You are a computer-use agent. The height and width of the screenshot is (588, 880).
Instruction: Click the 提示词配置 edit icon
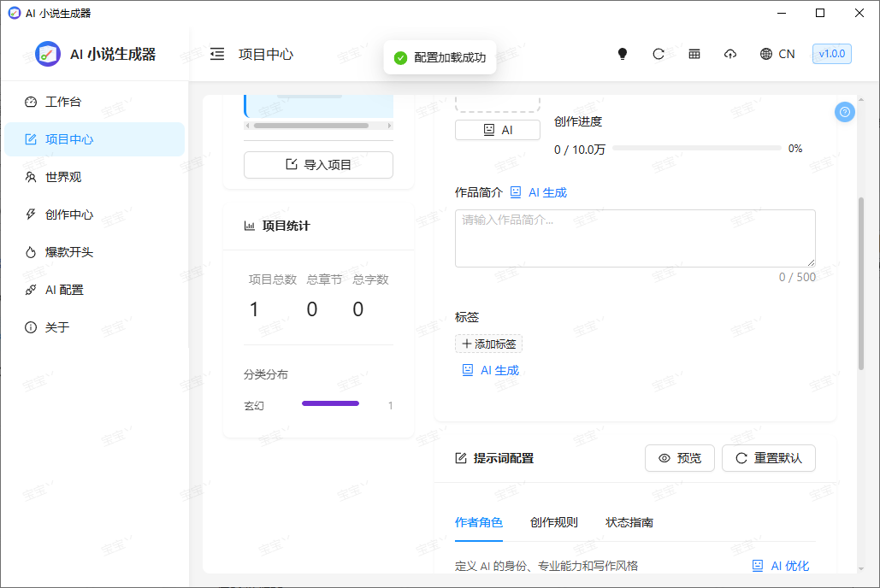point(459,458)
